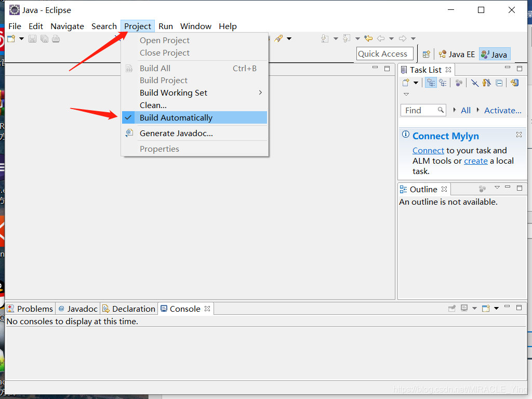532x399 pixels.
Task: Open the Window menu
Action: pyautogui.click(x=196, y=26)
